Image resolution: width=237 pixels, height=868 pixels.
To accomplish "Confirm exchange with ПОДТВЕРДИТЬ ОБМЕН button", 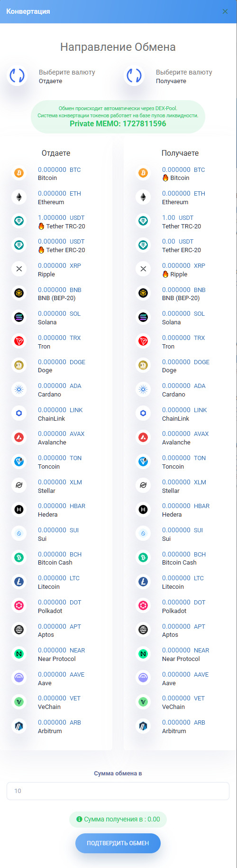I will click(118, 843).
